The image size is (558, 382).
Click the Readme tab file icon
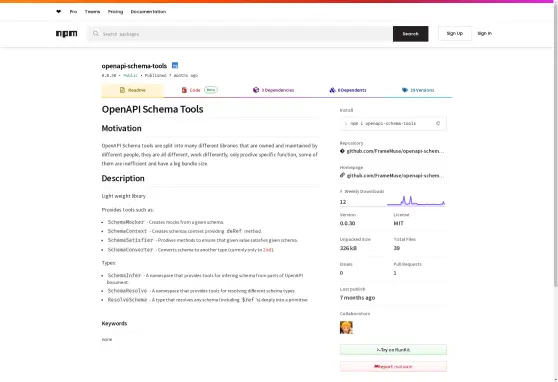[x=122, y=90]
